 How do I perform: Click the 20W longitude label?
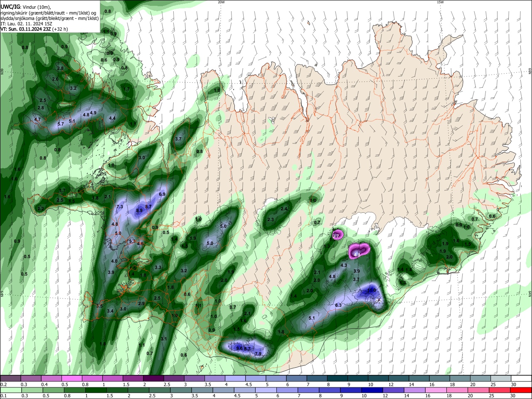pyautogui.click(x=221, y=2)
